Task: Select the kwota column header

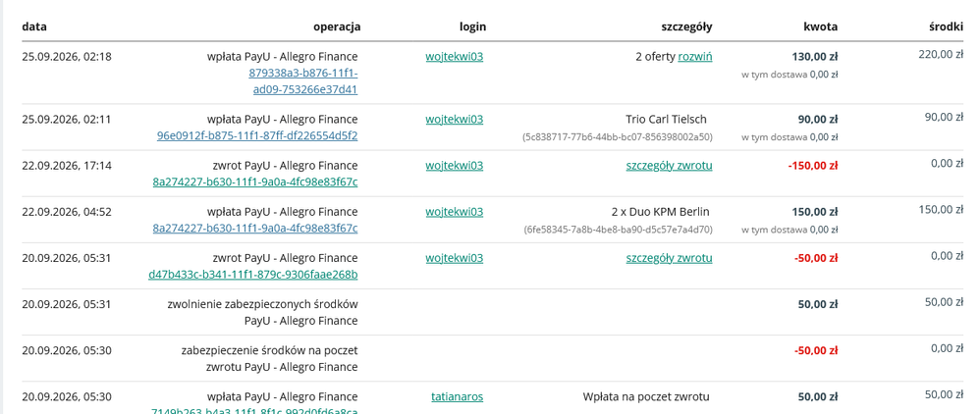Action: (x=821, y=26)
